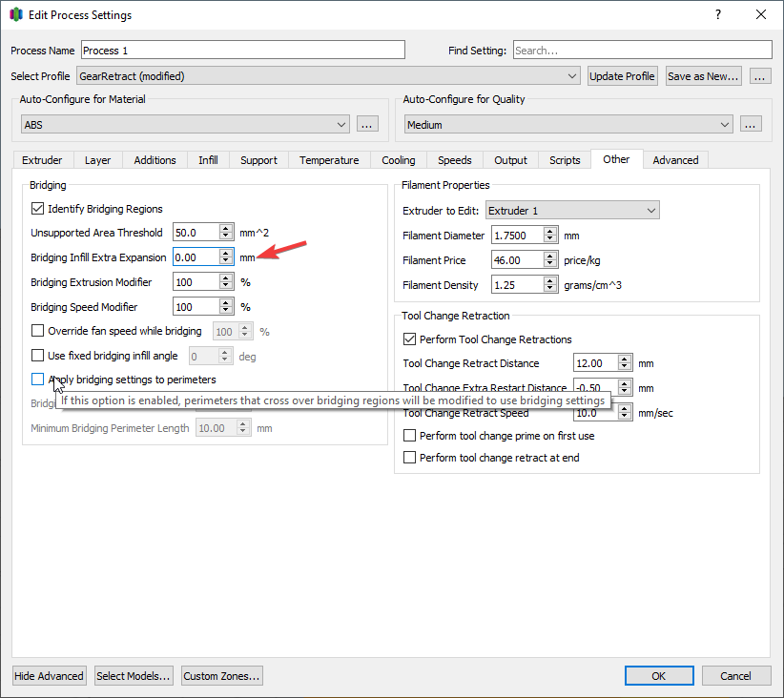This screenshot has height=698, width=784.
Task: Switch to the Extruder tab
Action: (42, 160)
